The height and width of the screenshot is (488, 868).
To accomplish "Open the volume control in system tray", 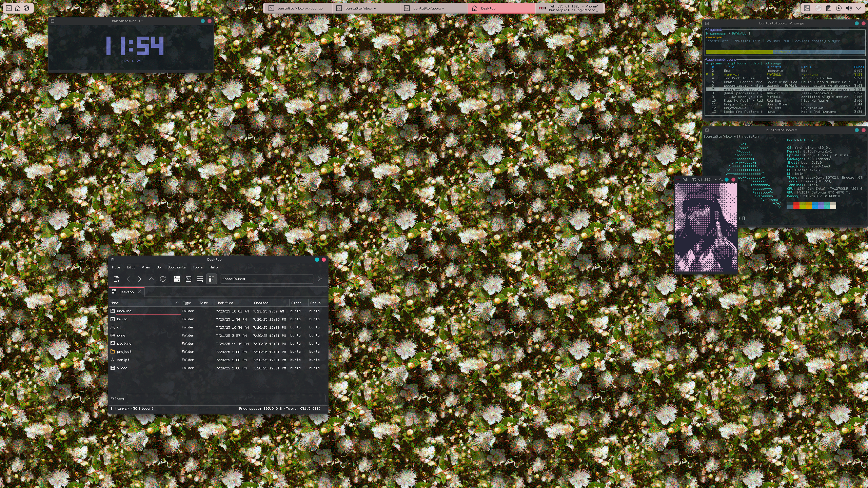I will (849, 8).
